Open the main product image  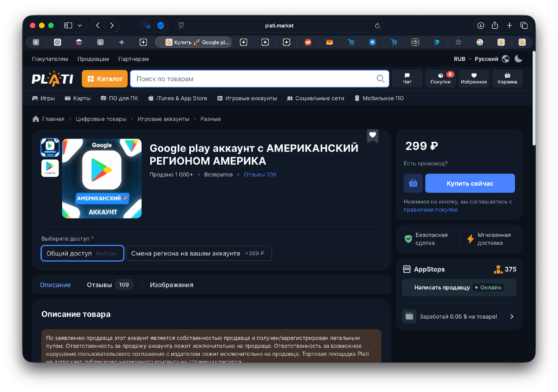(x=102, y=178)
